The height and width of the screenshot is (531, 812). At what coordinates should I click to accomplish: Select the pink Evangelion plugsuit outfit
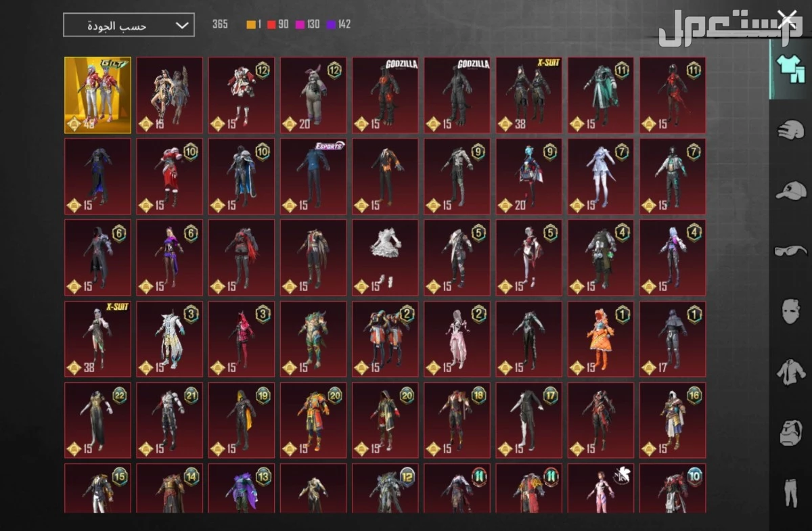click(x=601, y=488)
